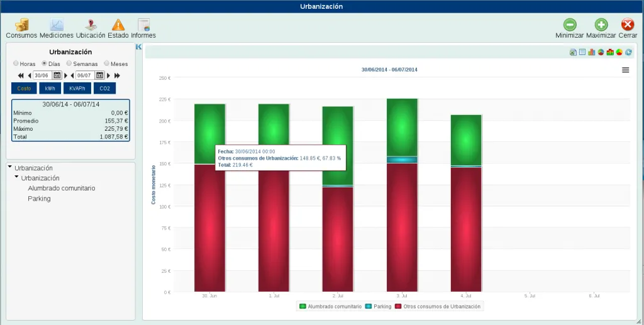The height and width of the screenshot is (325, 644).
Task: Export chart data to Excel
Action: 573,52
